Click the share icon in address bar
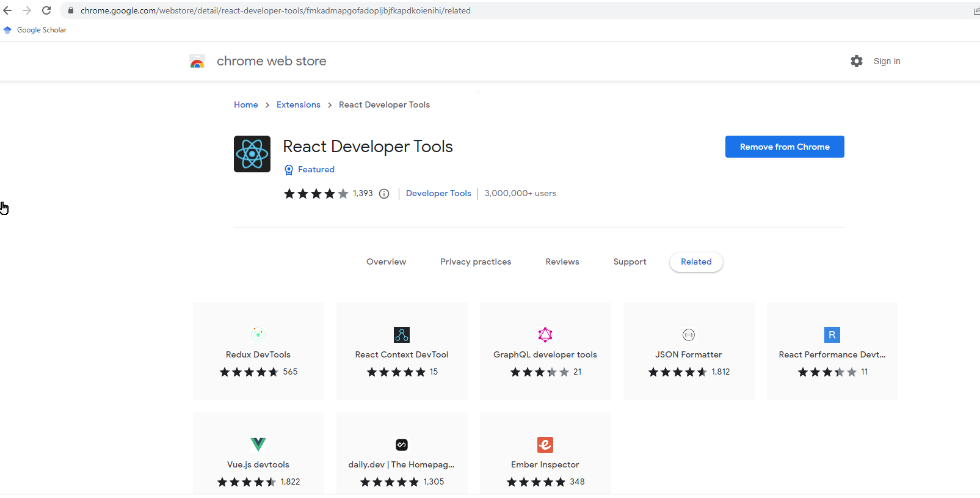 pyautogui.click(x=976, y=10)
